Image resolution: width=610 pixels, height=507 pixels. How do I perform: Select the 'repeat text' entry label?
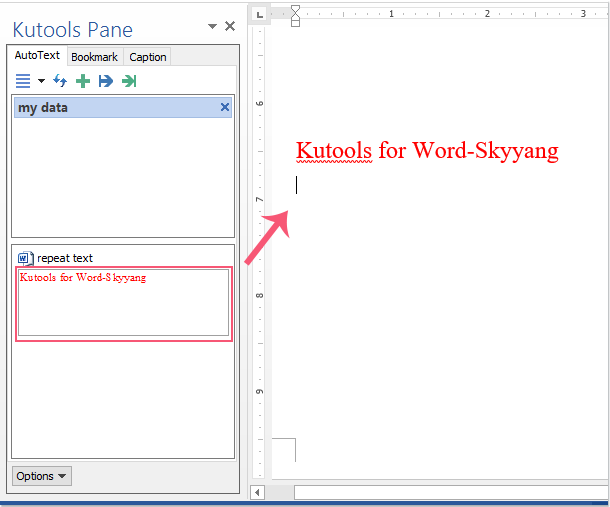coord(65,258)
